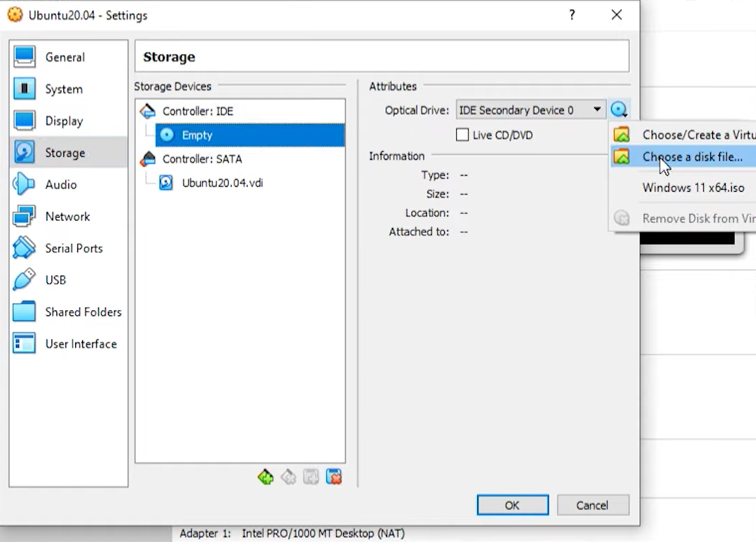The width and height of the screenshot is (756, 542).
Task: Open the Shared Folders settings category
Action: point(68,312)
